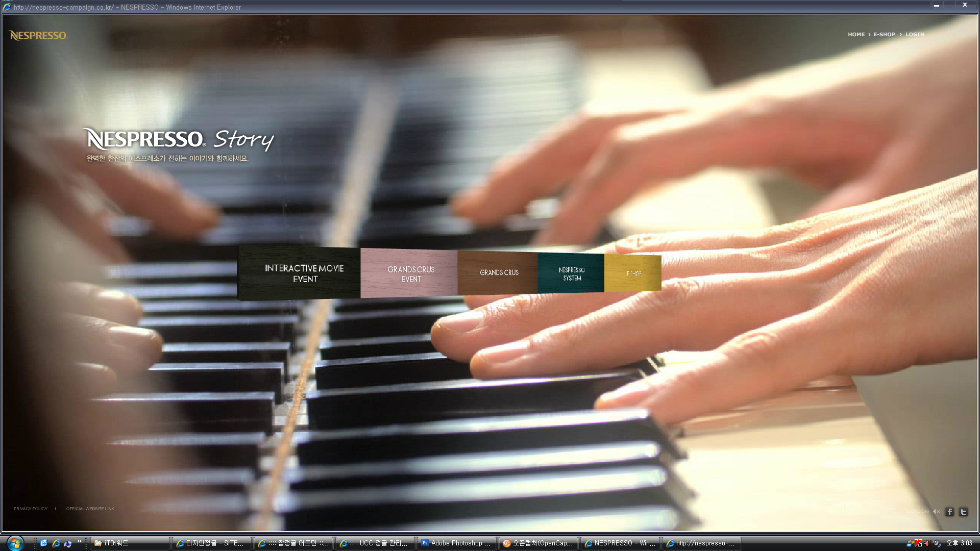The image size is (980, 551).
Task: Launch Internet Explorer from Quick Launch
Action: pyautogui.click(x=56, y=543)
